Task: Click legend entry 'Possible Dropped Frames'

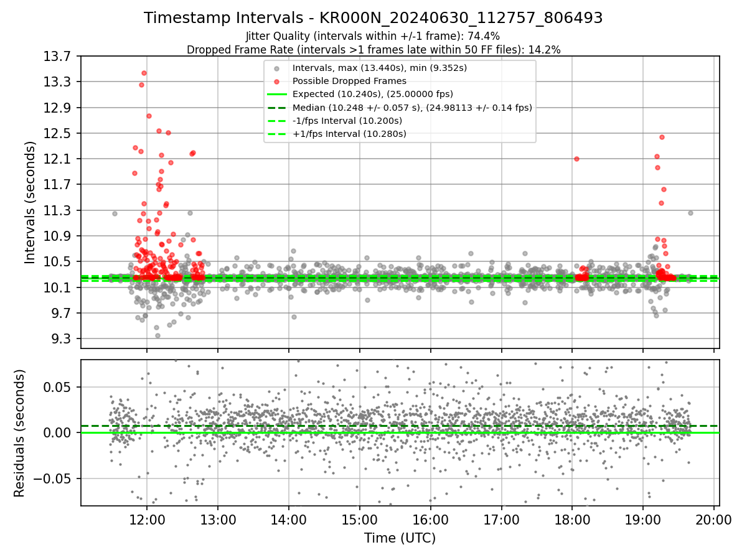Action: (349, 81)
